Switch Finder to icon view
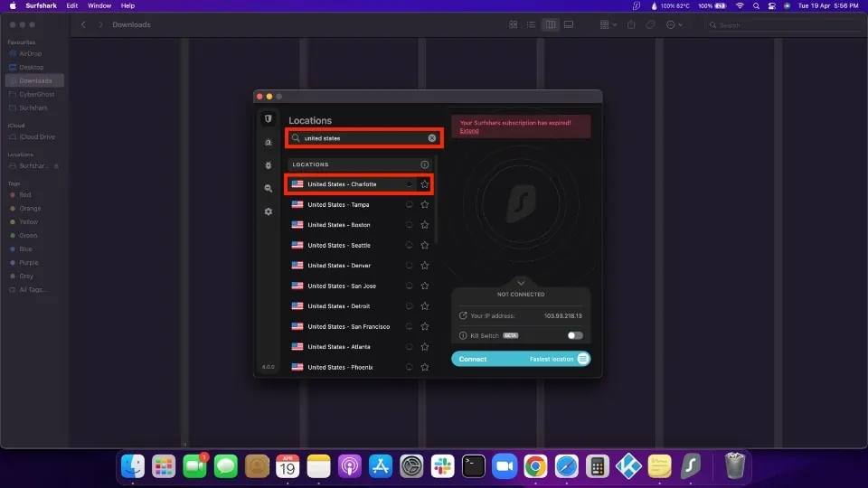The width and height of the screenshot is (868, 488). pos(514,25)
